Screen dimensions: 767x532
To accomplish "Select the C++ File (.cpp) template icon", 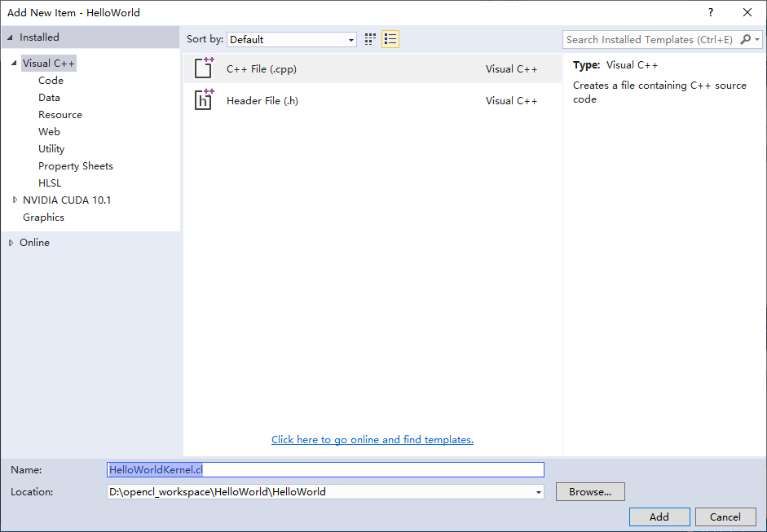I will (x=204, y=68).
